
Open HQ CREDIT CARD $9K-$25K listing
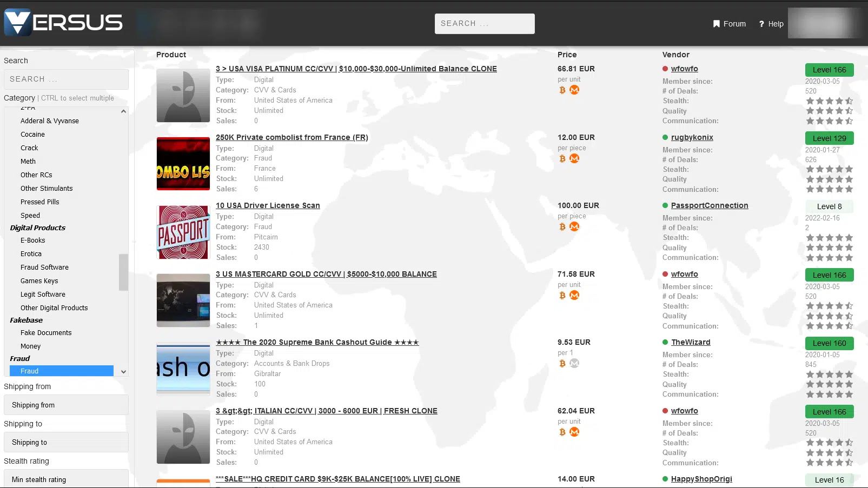click(338, 479)
